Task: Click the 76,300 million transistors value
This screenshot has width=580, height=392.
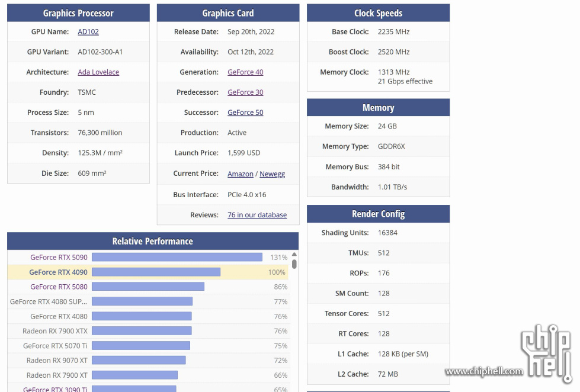Action: click(100, 133)
